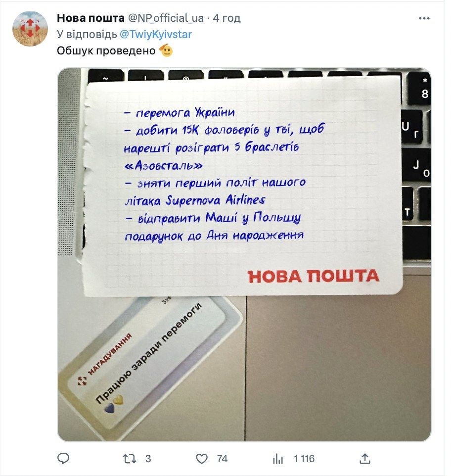453x476 pixels.
Task: Click the reply speech bubble icon
Action: coord(63,458)
